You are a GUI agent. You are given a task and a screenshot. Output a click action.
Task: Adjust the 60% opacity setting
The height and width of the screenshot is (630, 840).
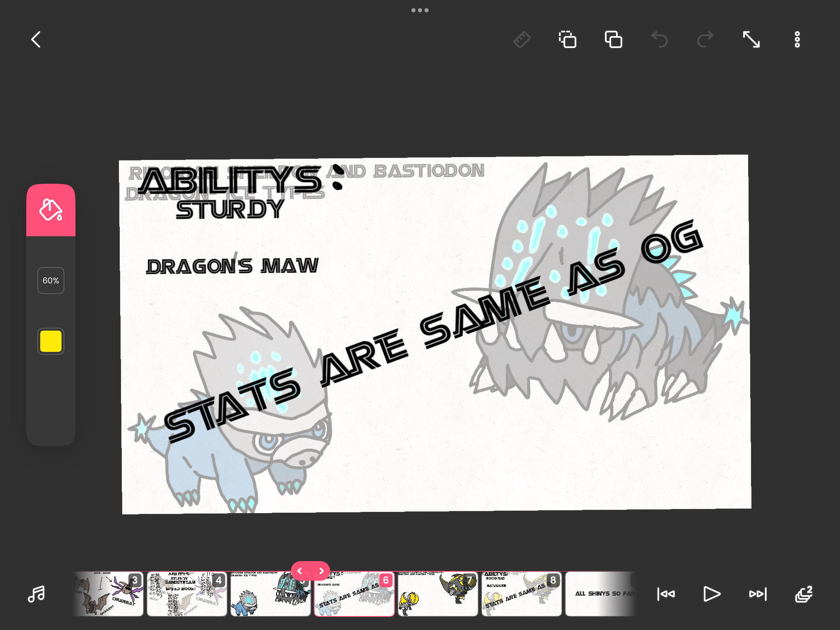click(51, 281)
